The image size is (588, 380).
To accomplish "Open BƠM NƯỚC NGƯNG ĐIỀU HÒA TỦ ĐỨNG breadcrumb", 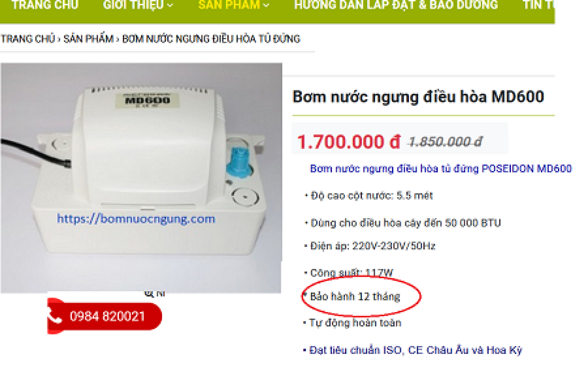I will [x=211, y=39].
